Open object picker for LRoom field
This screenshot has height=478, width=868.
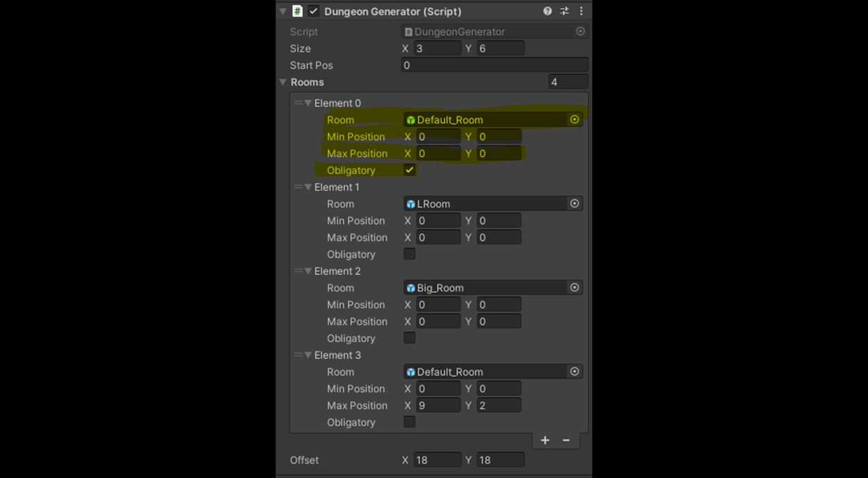(574, 204)
